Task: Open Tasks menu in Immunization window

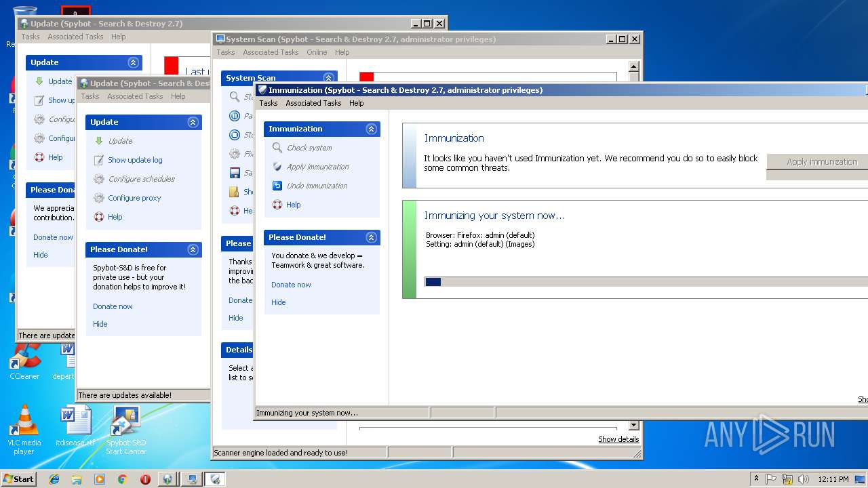Action: click(x=269, y=103)
